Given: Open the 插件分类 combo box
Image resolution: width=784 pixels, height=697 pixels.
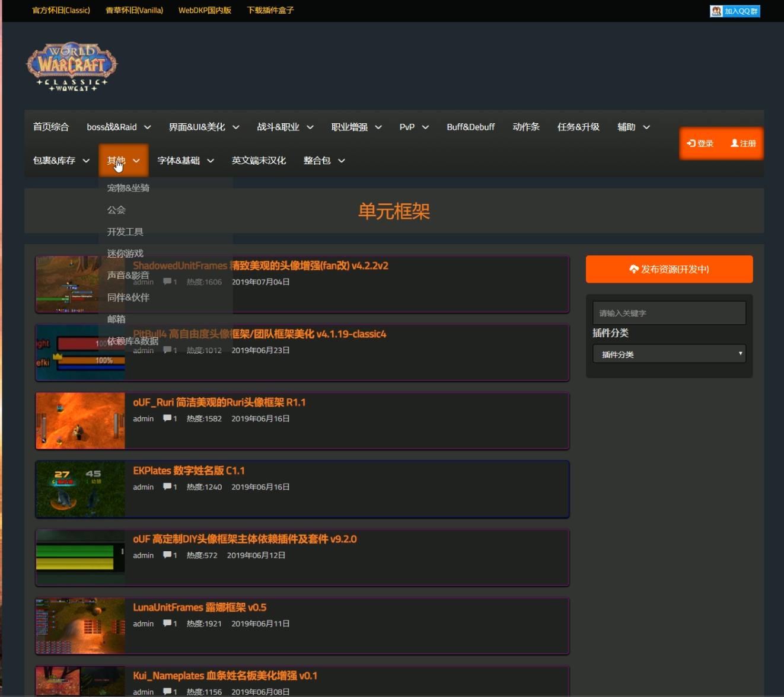Looking at the screenshot, I should click(x=669, y=354).
